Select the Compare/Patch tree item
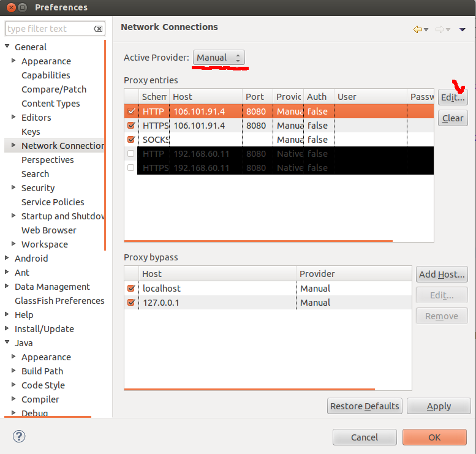Image resolution: width=476 pixels, height=454 pixels. click(54, 89)
